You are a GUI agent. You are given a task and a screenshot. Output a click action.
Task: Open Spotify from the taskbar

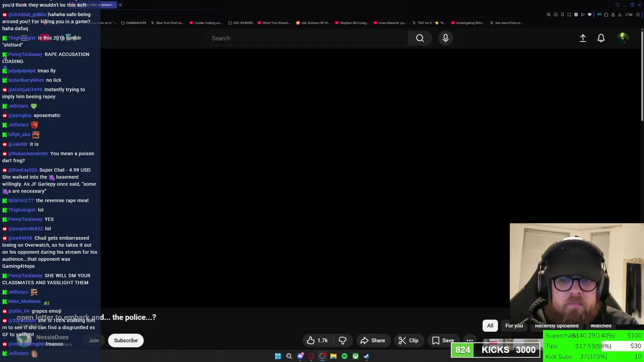click(344, 356)
